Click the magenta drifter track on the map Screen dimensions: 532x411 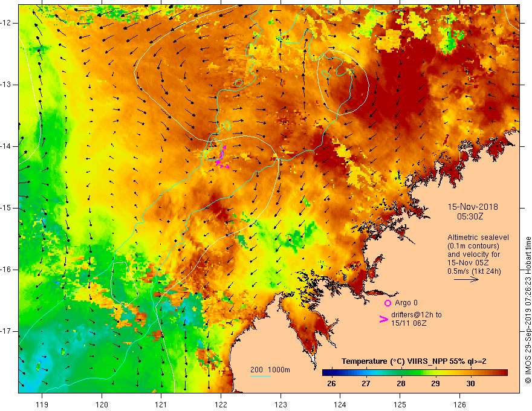[221, 158]
